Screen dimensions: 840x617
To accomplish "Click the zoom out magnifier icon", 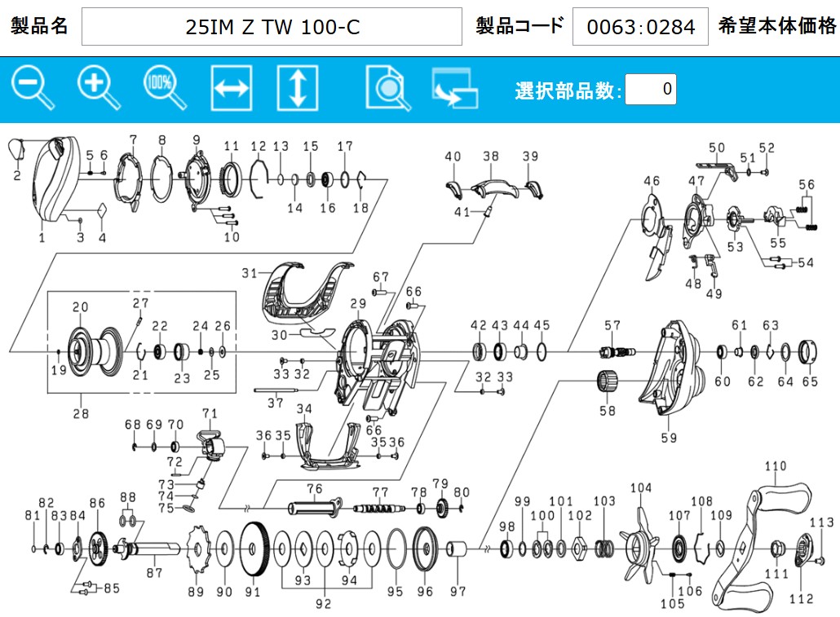I will click(33, 88).
